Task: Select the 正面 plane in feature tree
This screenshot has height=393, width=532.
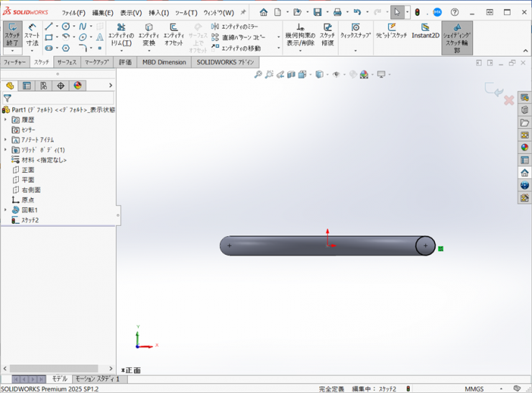Action: (27, 170)
